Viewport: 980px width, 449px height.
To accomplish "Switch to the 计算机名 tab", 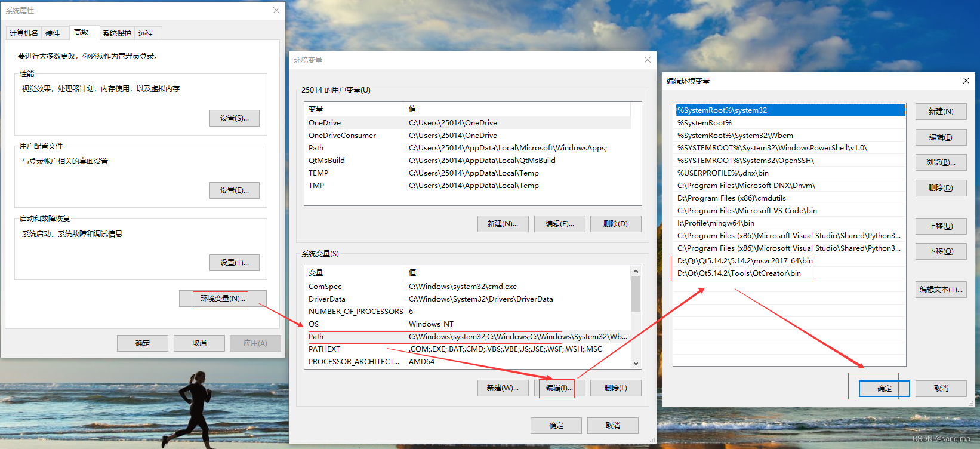I will pos(24,33).
